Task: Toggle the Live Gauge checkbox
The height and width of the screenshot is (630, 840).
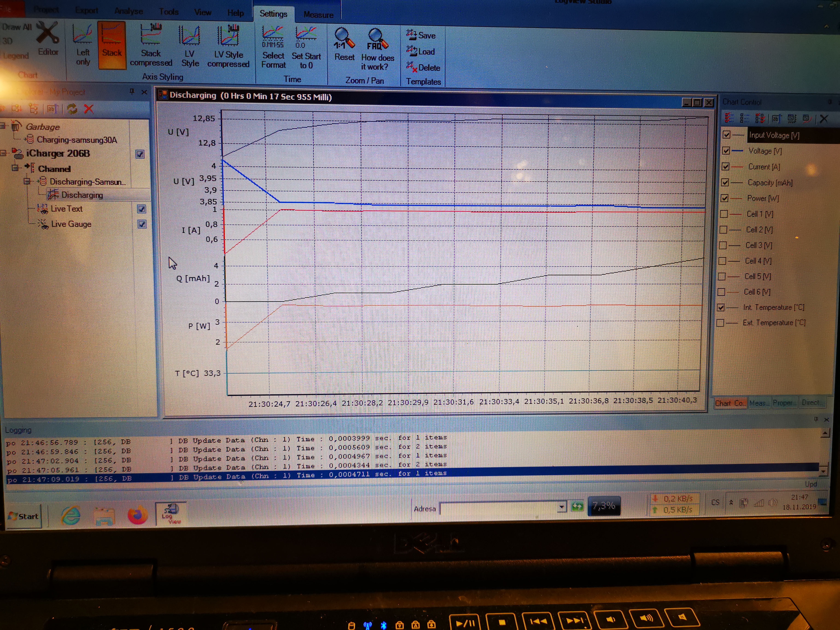Action: point(142,224)
